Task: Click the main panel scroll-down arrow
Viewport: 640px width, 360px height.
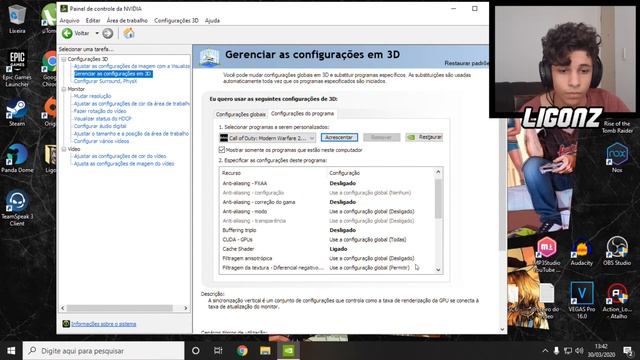Action: click(x=502, y=329)
